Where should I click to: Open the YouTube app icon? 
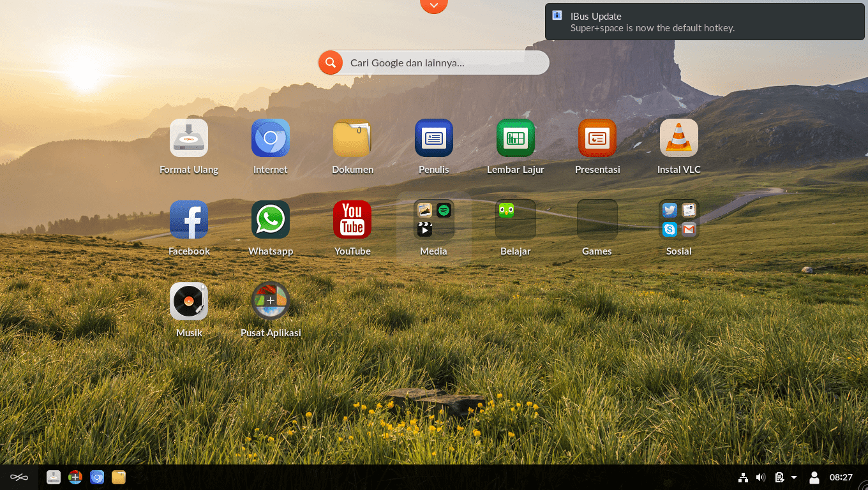tap(352, 219)
